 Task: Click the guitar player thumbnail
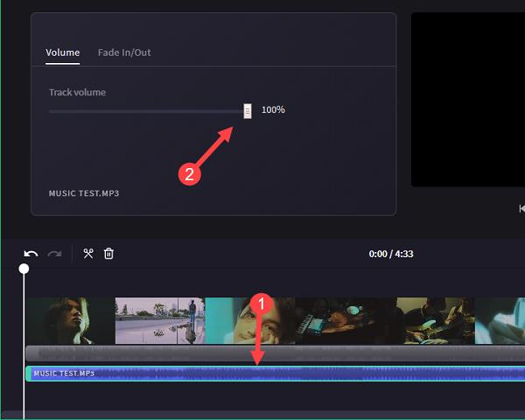click(x=433, y=320)
